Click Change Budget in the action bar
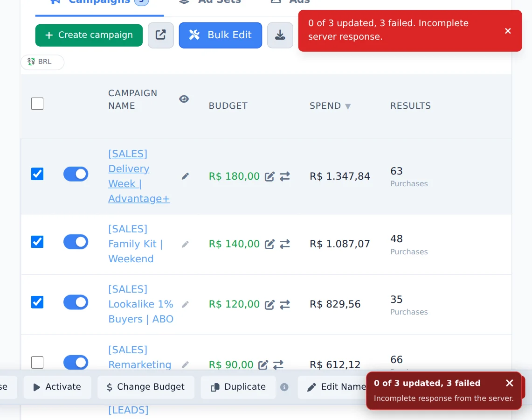The image size is (532, 420). (146, 387)
